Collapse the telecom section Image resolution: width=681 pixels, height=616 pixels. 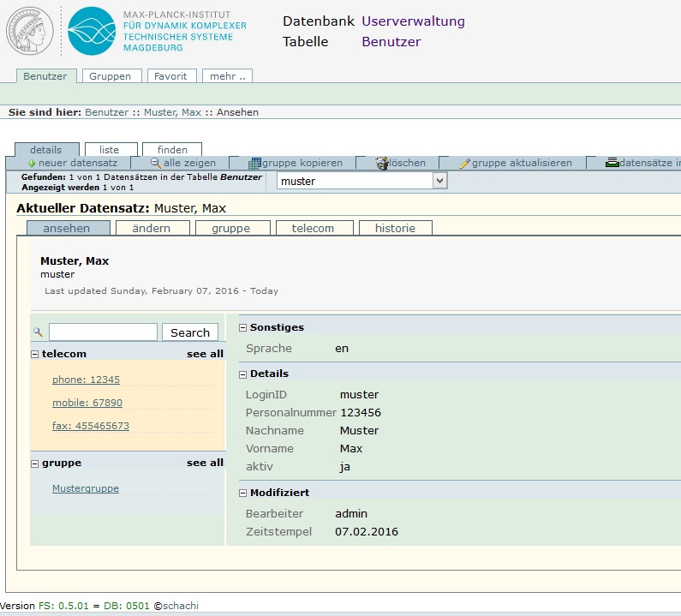point(35,354)
